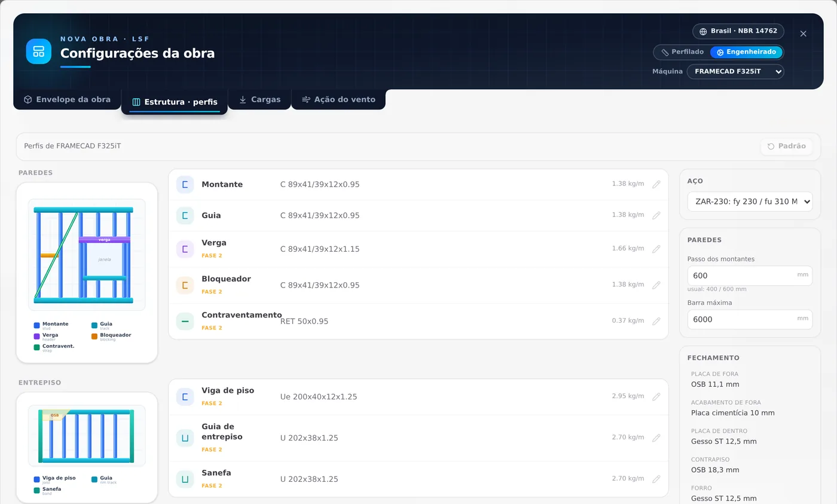Edit the Contraventamento profile

(x=656, y=321)
